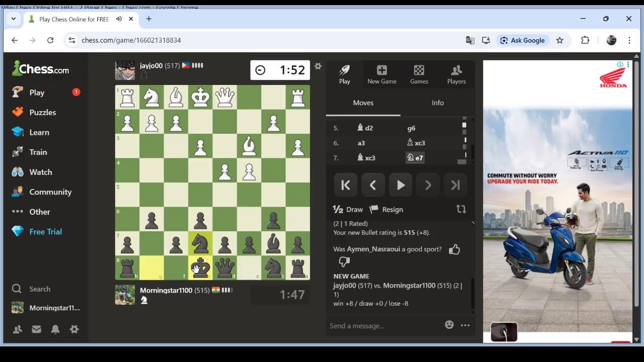The image size is (644, 362).
Task: Click the Ask Google button
Action: [522, 40]
